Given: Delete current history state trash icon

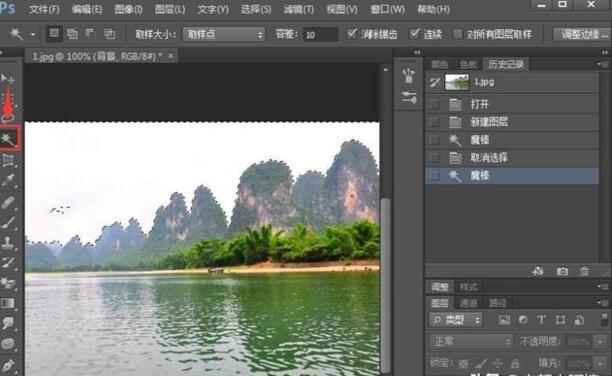Looking at the screenshot, I should [584, 271].
